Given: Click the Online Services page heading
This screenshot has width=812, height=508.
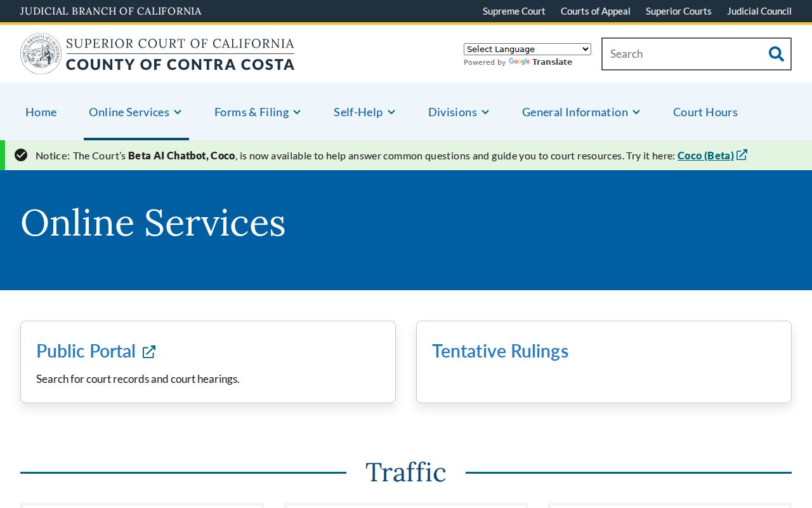Looking at the screenshot, I should (x=154, y=223).
